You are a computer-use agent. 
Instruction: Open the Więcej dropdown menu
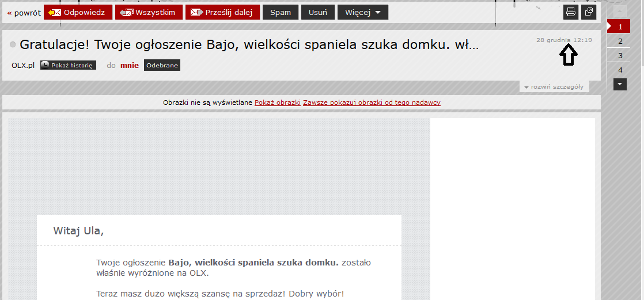point(362,12)
